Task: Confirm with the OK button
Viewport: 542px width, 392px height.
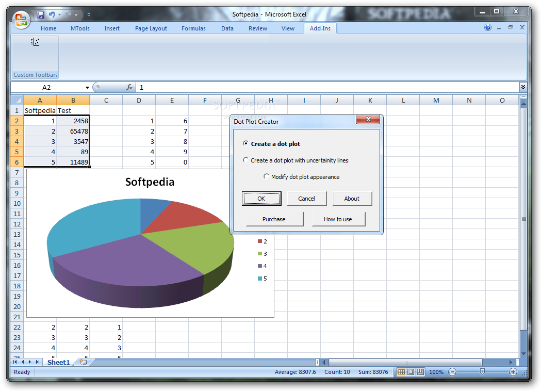Action: coord(261,199)
